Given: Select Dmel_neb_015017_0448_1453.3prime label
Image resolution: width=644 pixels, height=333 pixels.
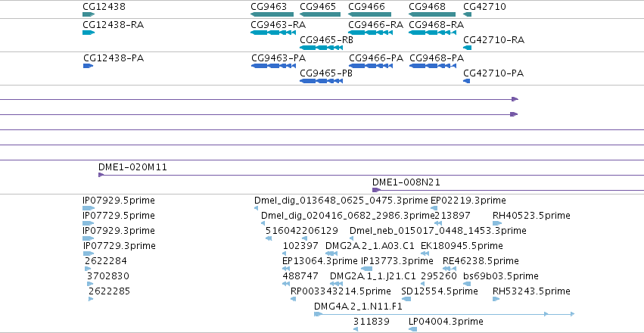Looking at the screenshot, I should click(x=438, y=231).
